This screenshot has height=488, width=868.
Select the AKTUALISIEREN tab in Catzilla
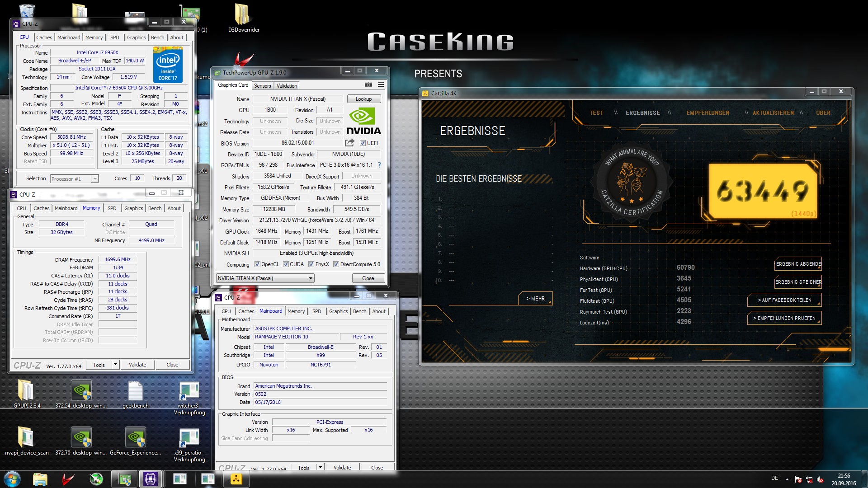tap(773, 113)
